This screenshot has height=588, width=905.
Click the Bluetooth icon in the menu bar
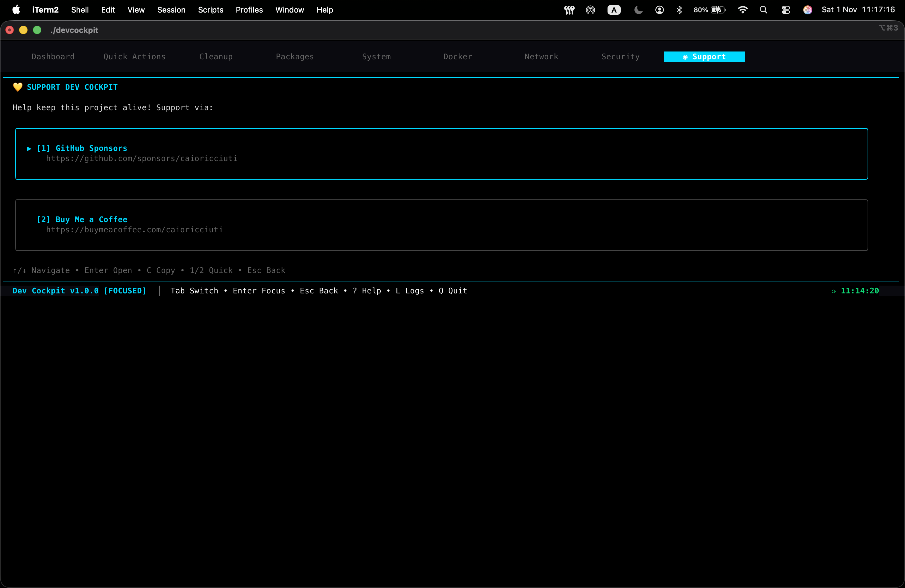[679, 10]
